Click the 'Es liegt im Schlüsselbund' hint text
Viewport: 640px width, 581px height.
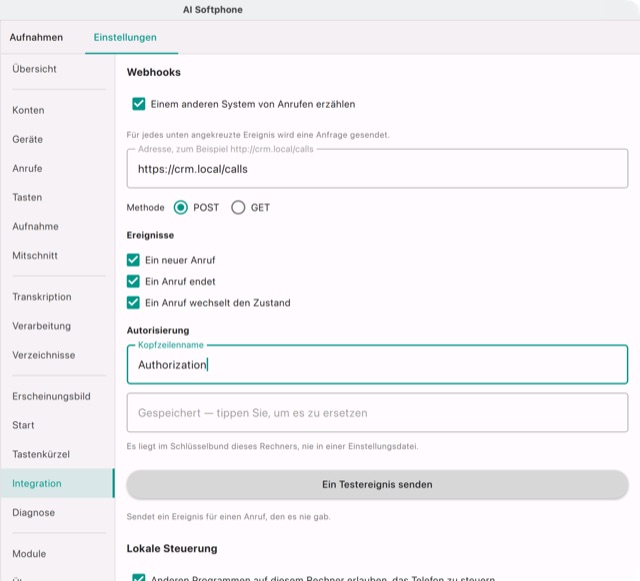pos(272,446)
